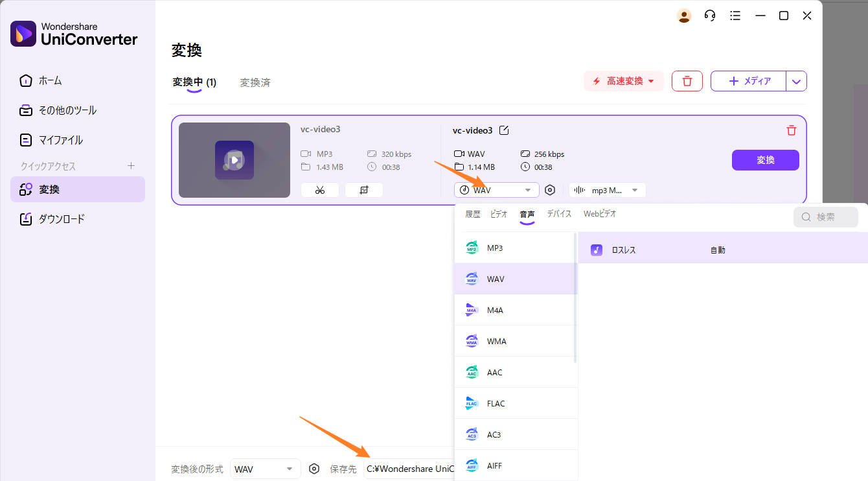Click the crop icon below file info
The image size is (868, 481).
coord(363,190)
